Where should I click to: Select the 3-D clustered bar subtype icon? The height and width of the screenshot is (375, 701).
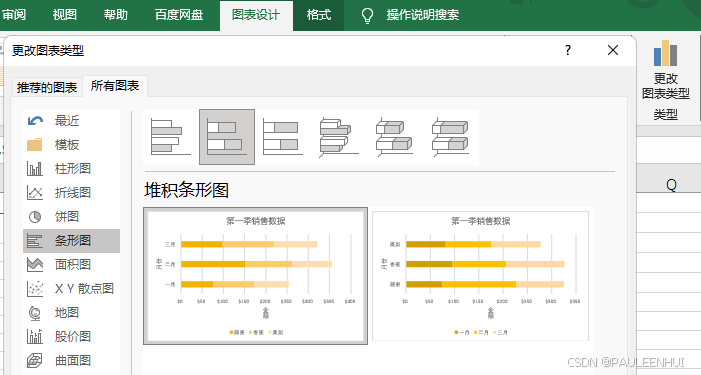[x=339, y=137]
